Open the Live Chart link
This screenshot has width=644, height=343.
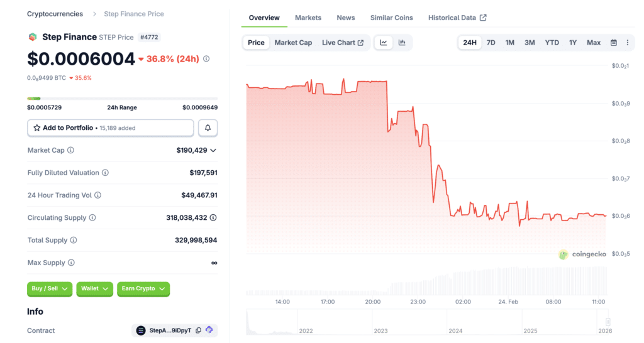[x=343, y=43]
